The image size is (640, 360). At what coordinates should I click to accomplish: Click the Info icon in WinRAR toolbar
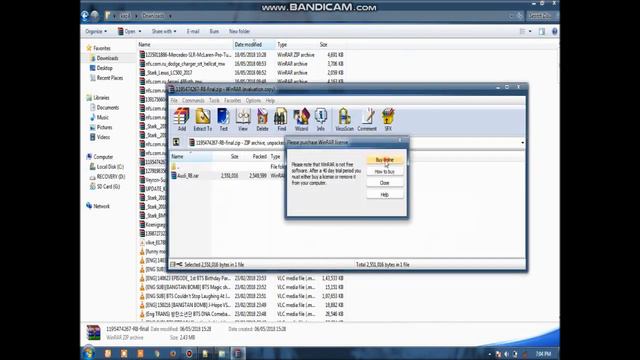pos(320,120)
